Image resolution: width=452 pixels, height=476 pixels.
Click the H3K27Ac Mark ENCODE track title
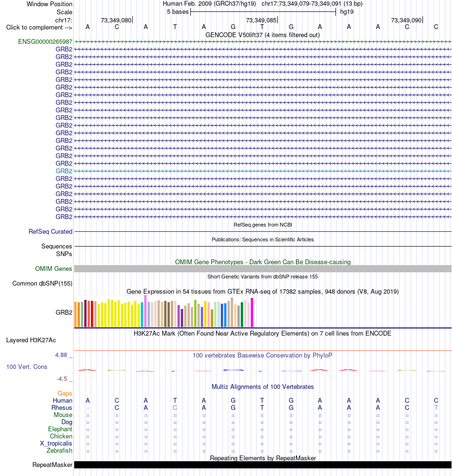click(x=263, y=333)
